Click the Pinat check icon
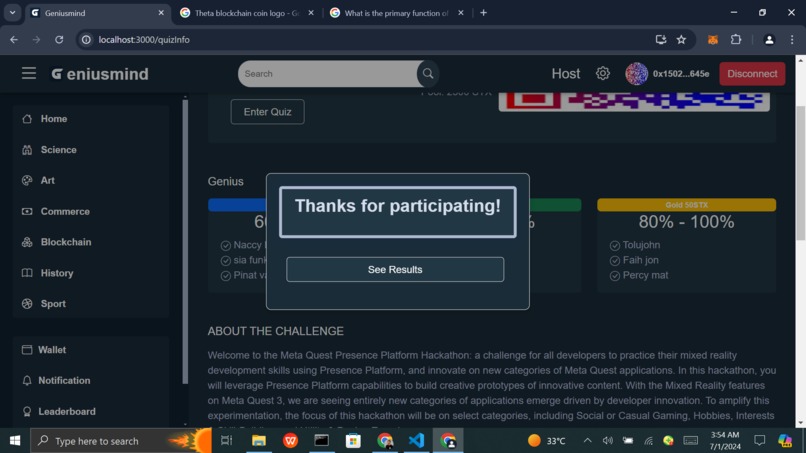This screenshot has width=806, height=453. click(226, 276)
